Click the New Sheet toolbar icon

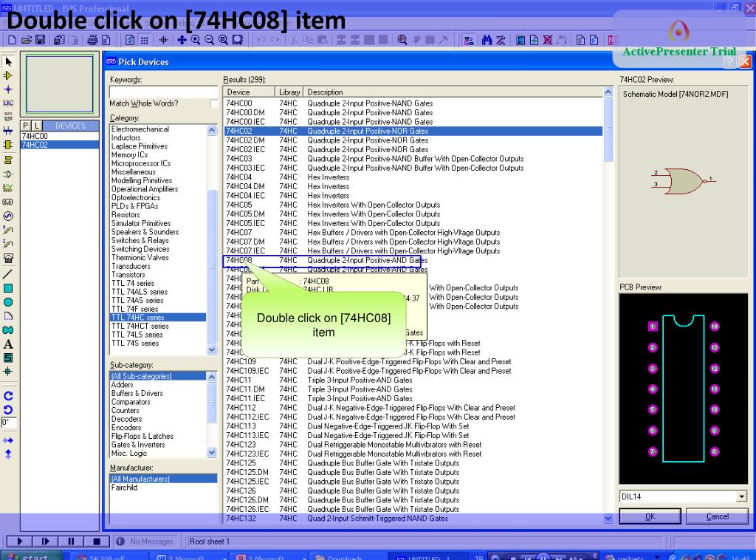[535, 40]
